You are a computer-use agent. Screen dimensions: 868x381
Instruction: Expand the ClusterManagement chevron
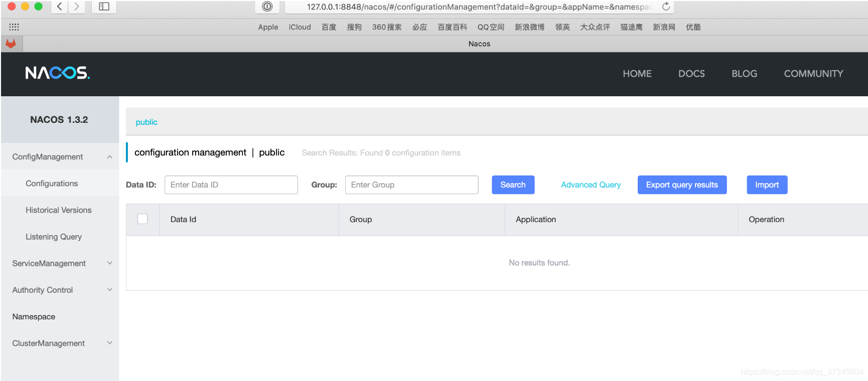(109, 343)
